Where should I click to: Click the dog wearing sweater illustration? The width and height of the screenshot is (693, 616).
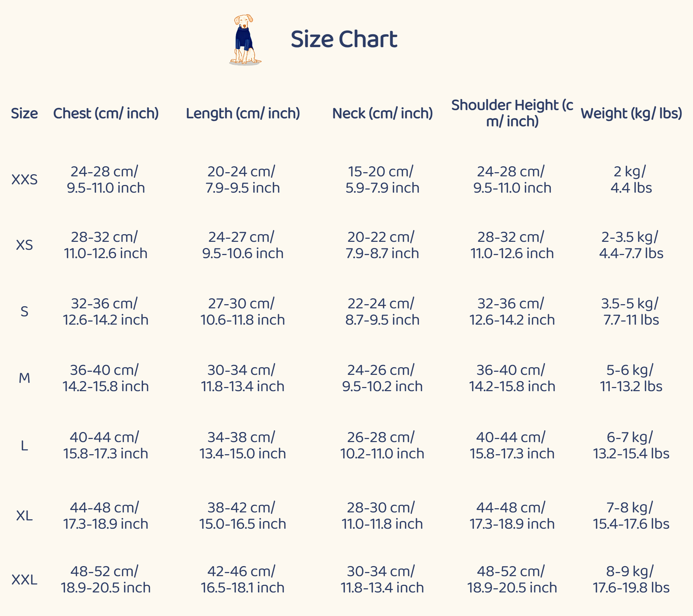click(x=245, y=40)
